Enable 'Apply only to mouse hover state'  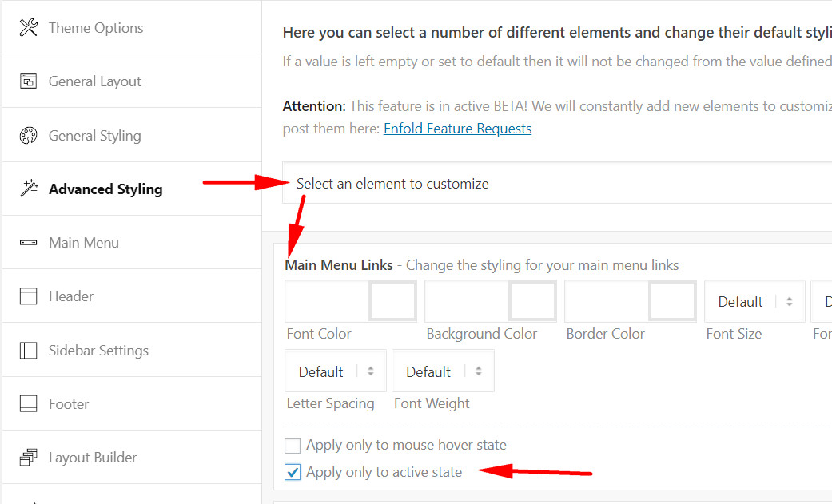(293, 445)
